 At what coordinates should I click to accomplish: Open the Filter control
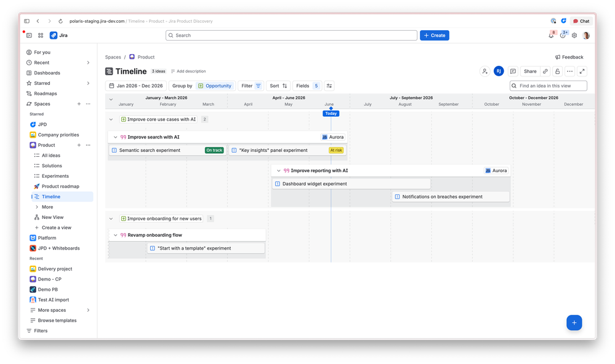pyautogui.click(x=251, y=86)
